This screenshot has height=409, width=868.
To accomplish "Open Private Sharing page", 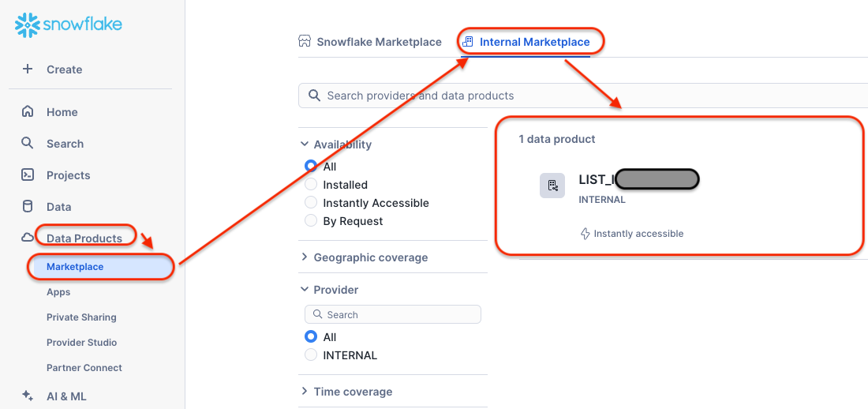I will click(x=81, y=317).
